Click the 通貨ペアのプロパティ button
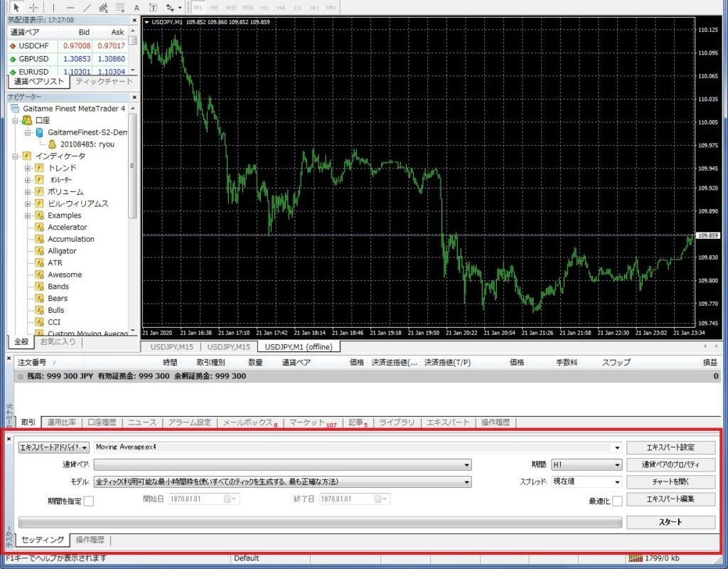728x569 pixels. click(671, 464)
